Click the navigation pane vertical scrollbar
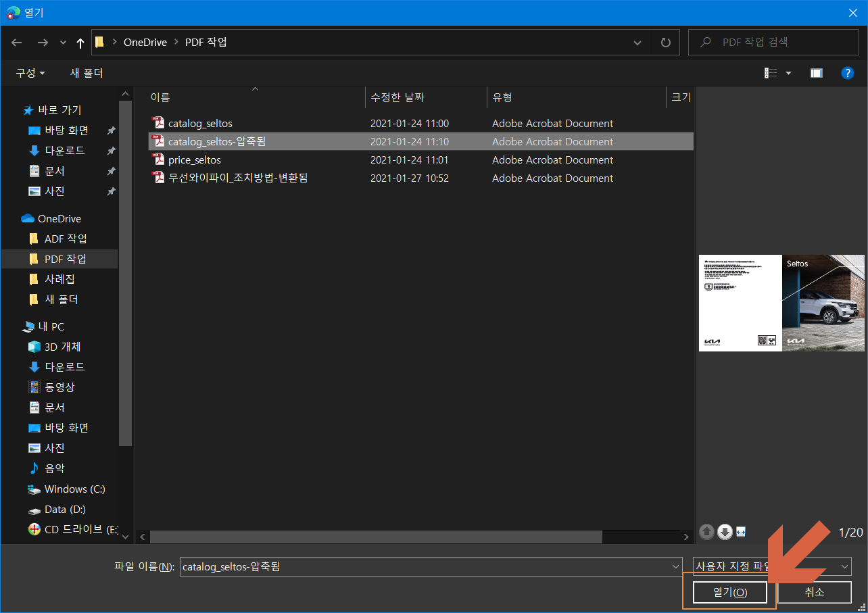Image resolution: width=868 pixels, height=613 pixels. (125, 273)
